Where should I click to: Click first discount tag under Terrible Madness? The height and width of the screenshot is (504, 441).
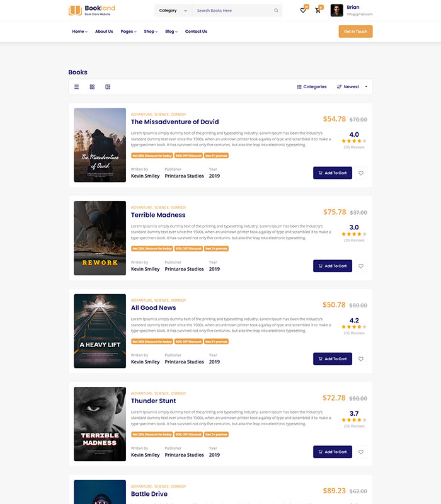152,248
